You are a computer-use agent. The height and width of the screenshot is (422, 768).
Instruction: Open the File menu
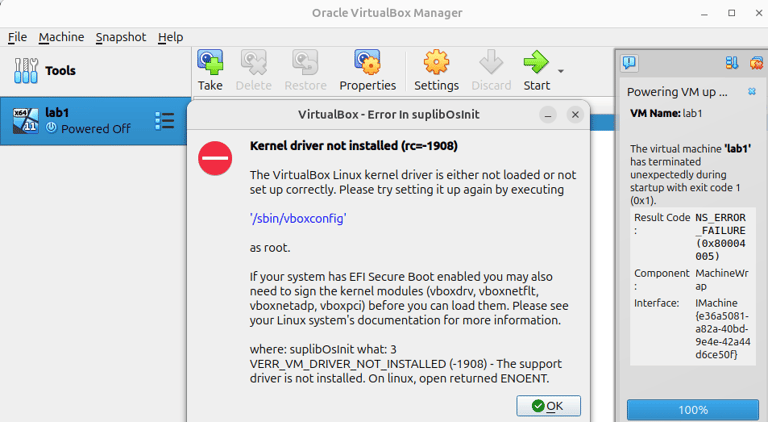click(17, 37)
